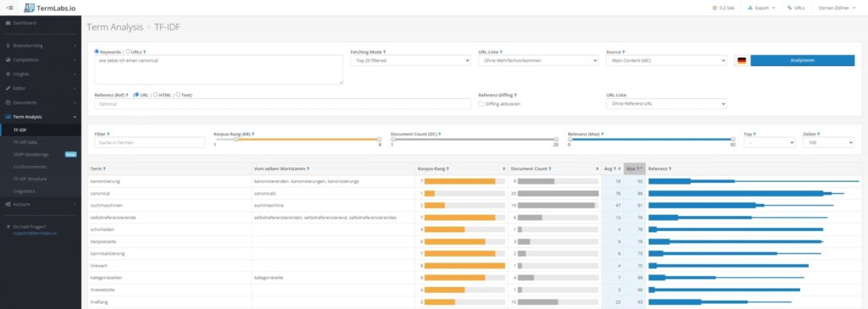Click the TermLabs.io flask logo
Viewport: 868px width, 309px height.
(30, 8)
